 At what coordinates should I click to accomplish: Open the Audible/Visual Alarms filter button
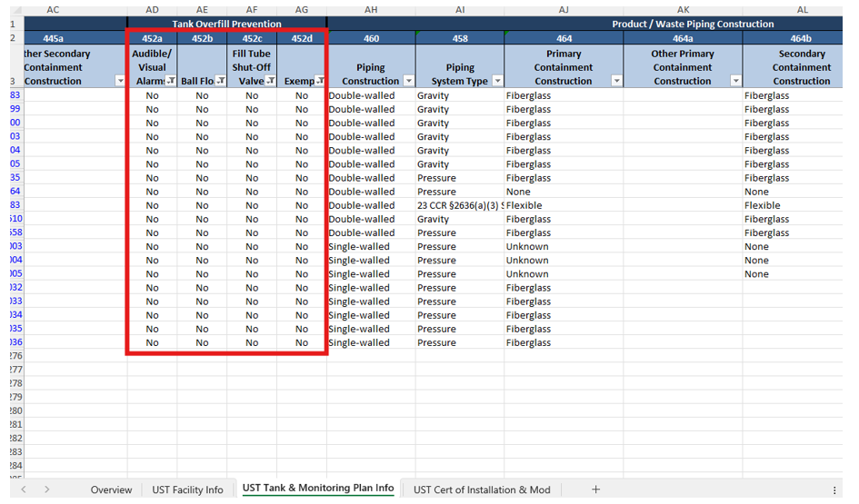(170, 81)
